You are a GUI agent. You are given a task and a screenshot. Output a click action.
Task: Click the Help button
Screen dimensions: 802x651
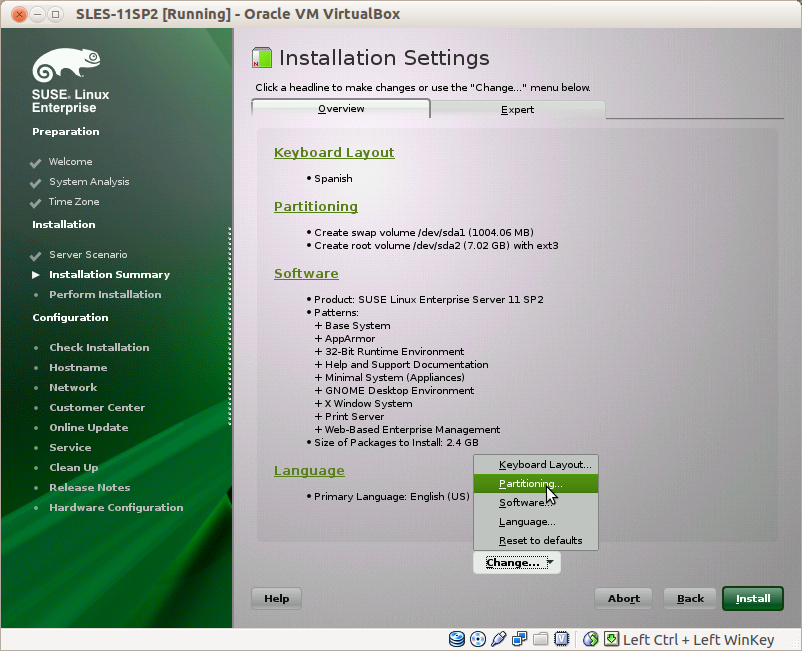click(276, 598)
